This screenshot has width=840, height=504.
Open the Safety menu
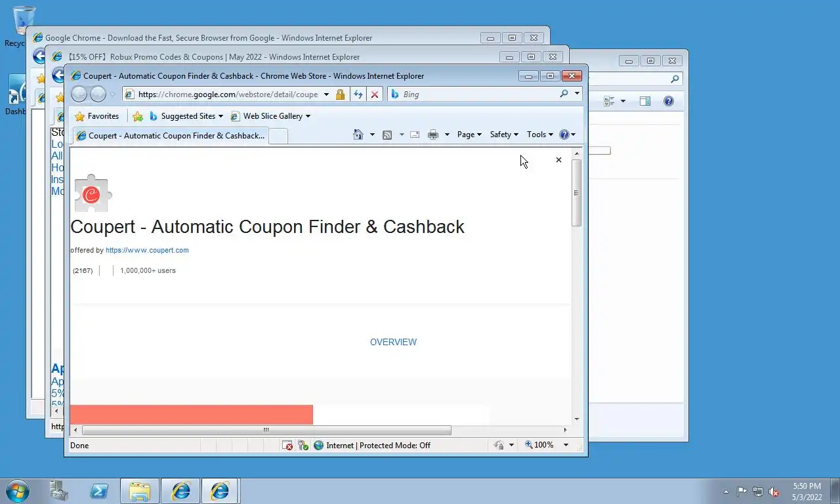click(x=504, y=135)
